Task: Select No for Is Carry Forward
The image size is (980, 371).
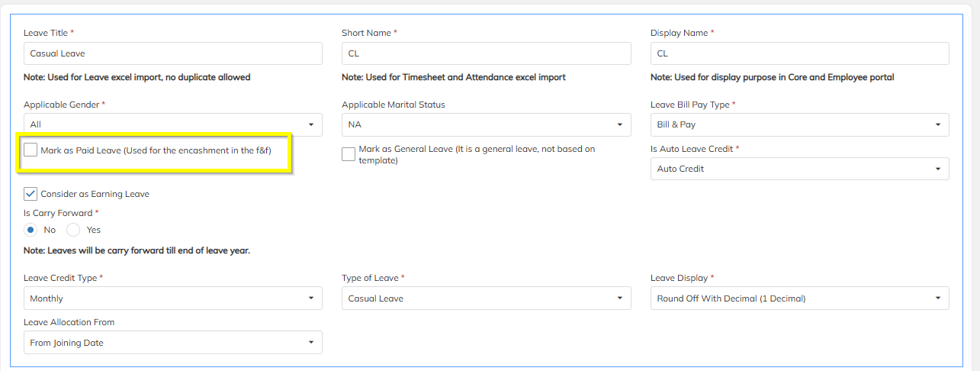Action: point(31,230)
